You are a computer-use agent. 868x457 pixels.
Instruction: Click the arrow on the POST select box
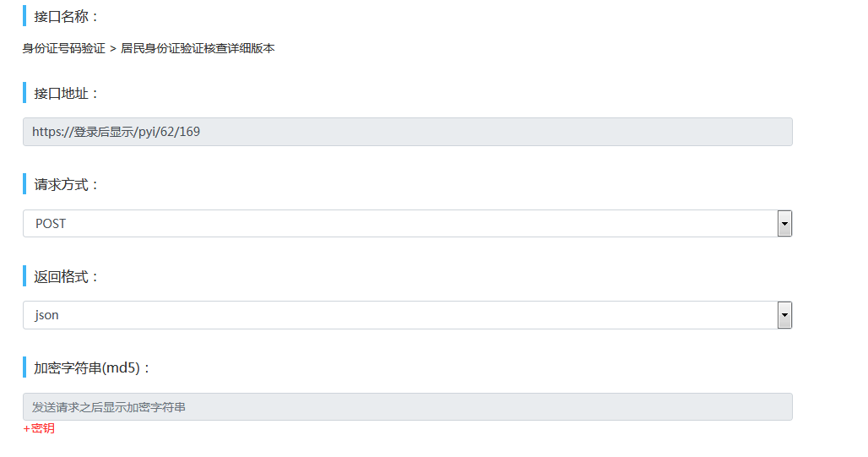pos(784,224)
